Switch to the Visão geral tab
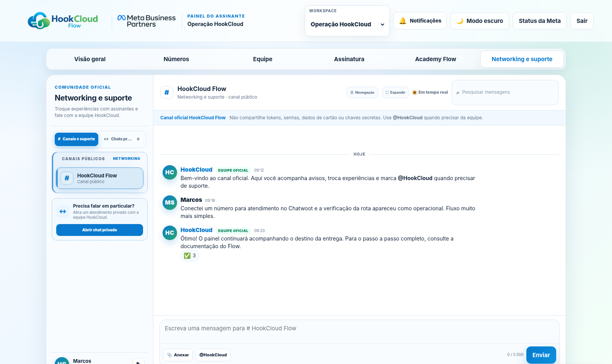The height and width of the screenshot is (364, 612). pos(90,59)
